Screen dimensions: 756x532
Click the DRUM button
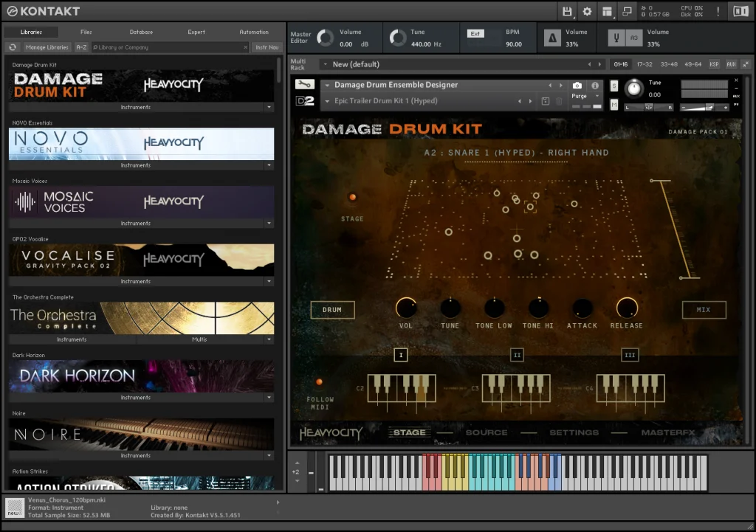tap(332, 310)
